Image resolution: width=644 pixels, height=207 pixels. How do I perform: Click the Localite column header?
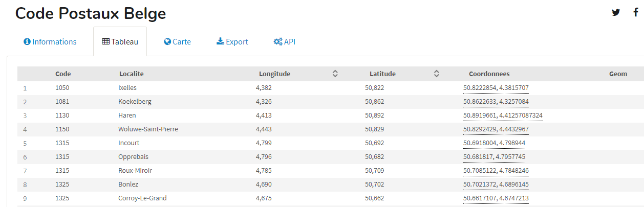tap(132, 74)
